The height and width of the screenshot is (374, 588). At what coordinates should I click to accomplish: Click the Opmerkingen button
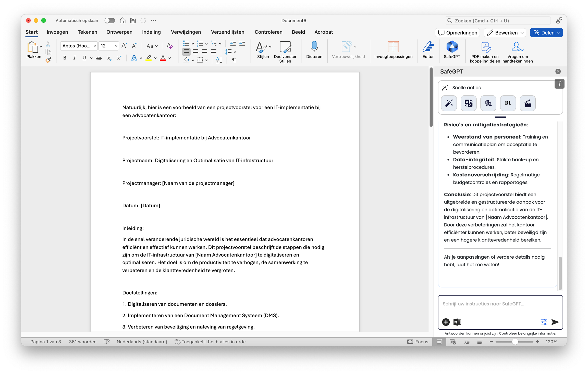[x=457, y=33]
